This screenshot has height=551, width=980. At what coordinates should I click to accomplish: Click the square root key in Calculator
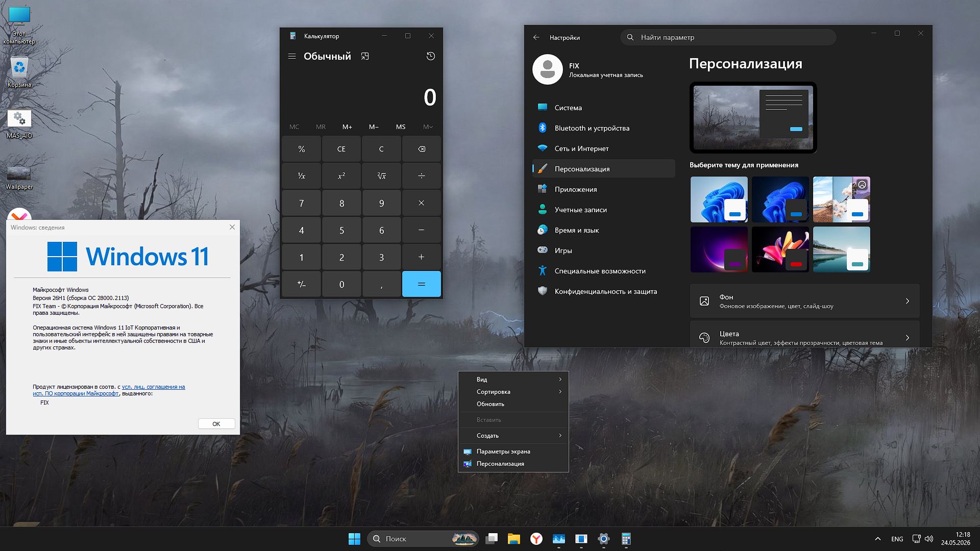(381, 176)
